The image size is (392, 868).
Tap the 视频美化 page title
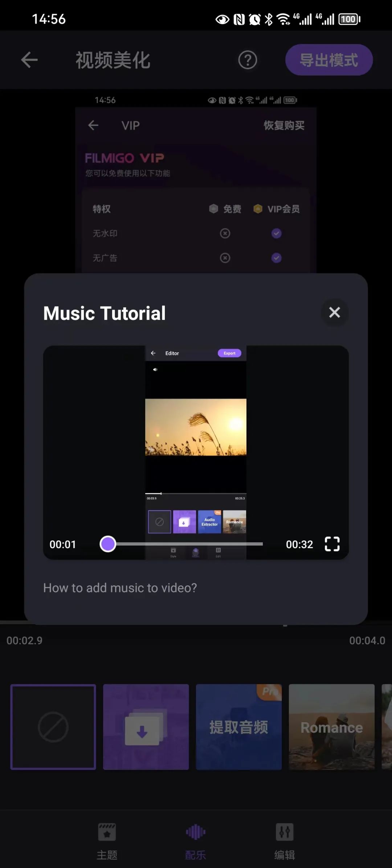113,60
